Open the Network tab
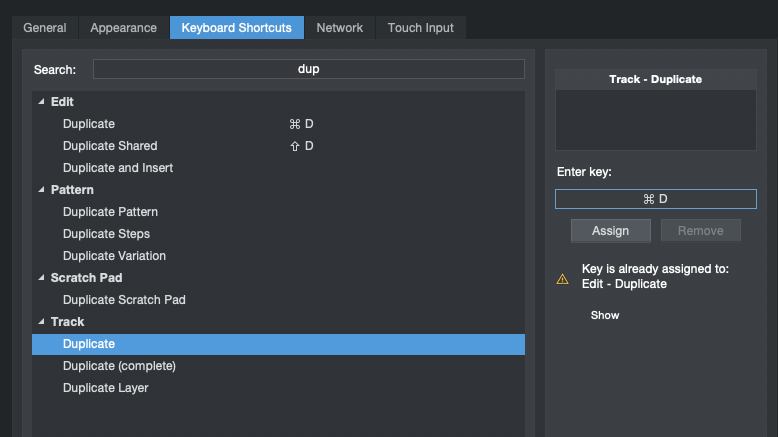This screenshot has height=437, width=778. tap(340, 28)
